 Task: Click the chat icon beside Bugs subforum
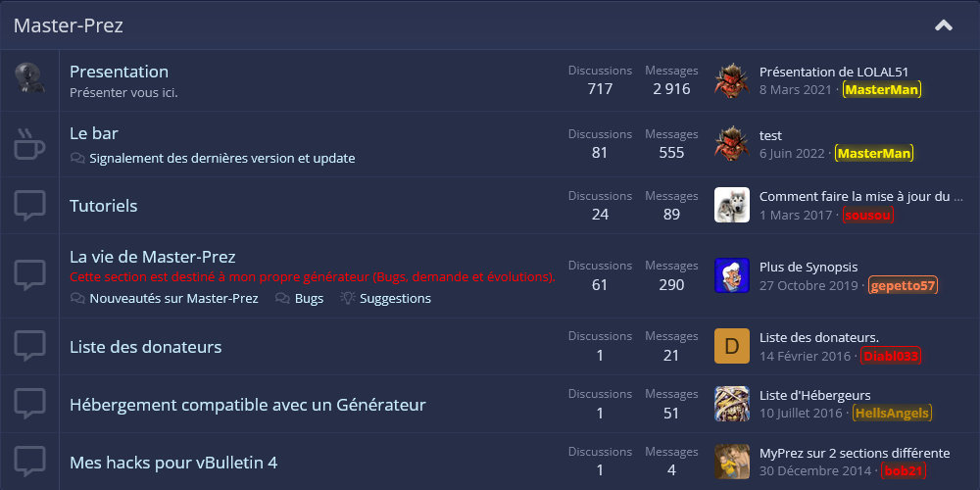click(x=282, y=298)
